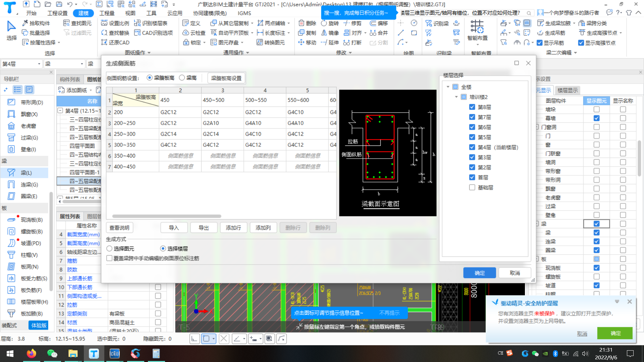Click the 删除 delete icon
Screen dimensions: 644x362
[301, 23]
